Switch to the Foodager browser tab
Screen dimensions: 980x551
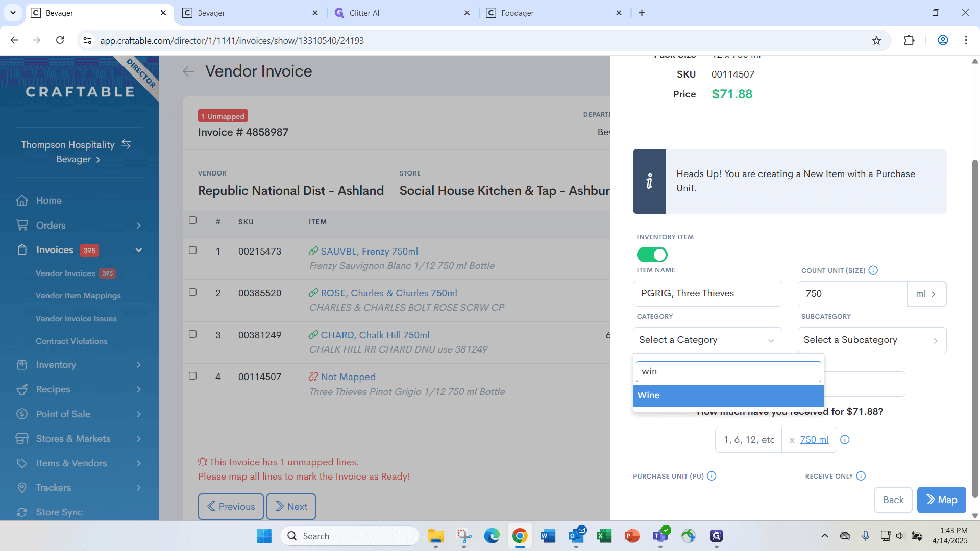554,13
